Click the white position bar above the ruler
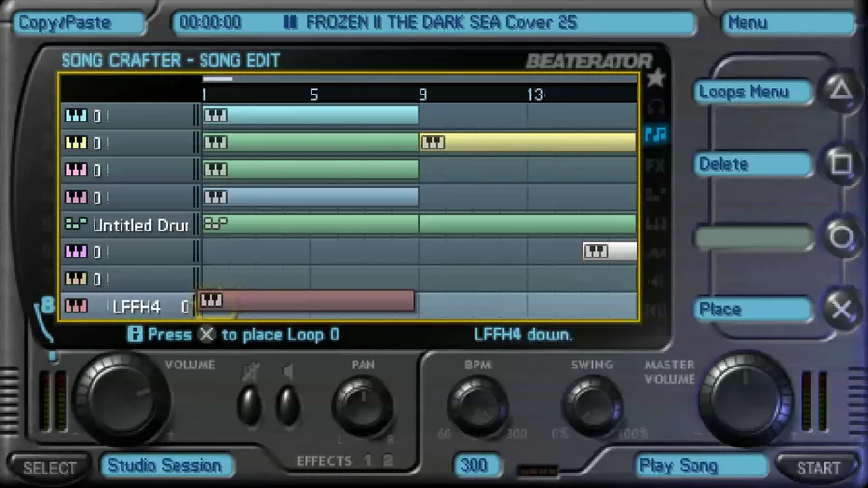The image size is (868, 488). 218,79
